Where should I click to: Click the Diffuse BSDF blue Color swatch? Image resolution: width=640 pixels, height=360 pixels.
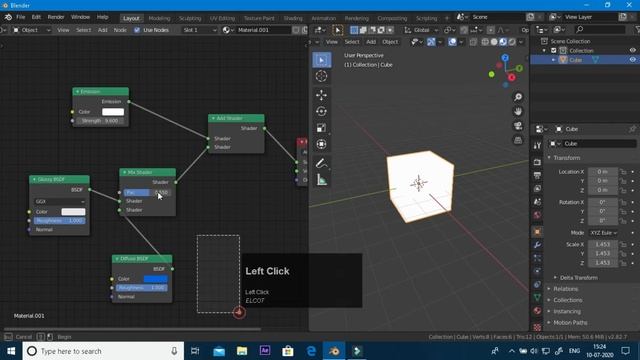[156, 279]
